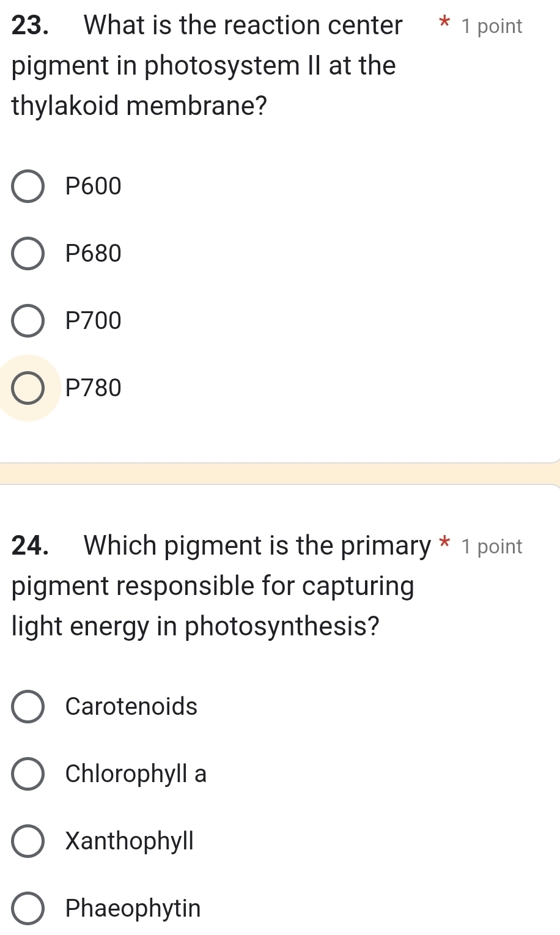
Task: Pick the Xanthophyll radio button
Action: 28,841
